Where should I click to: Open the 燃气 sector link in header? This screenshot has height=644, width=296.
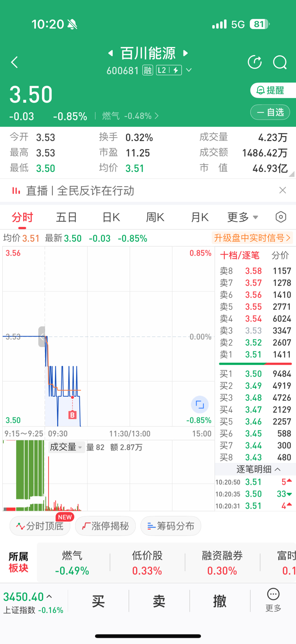[x=130, y=116]
